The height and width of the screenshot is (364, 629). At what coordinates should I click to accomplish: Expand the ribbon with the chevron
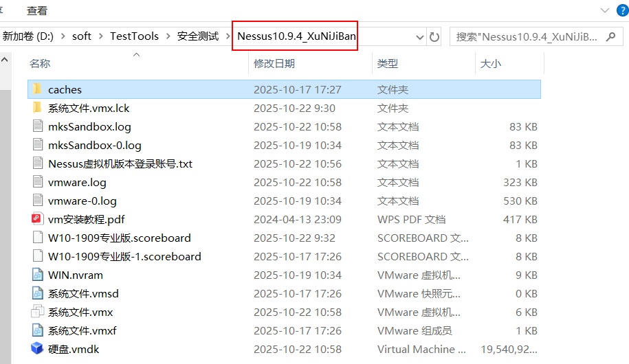click(604, 10)
